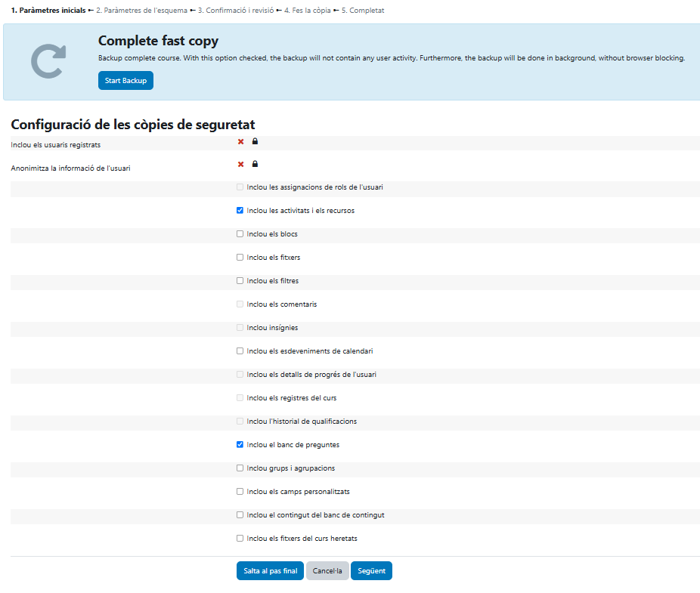Click Salta al pas final button

(270, 571)
